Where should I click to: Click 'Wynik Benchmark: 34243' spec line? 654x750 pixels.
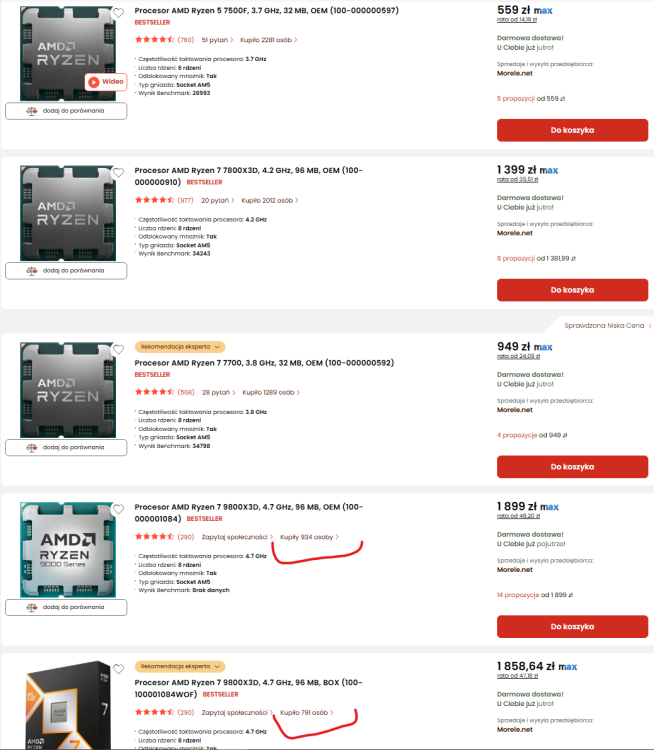pyautogui.click(x=174, y=254)
